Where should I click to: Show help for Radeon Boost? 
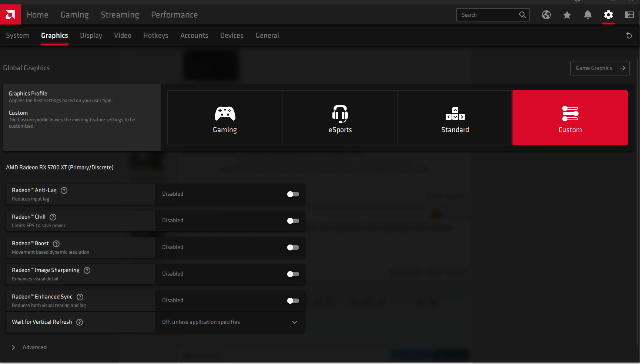pyautogui.click(x=56, y=244)
